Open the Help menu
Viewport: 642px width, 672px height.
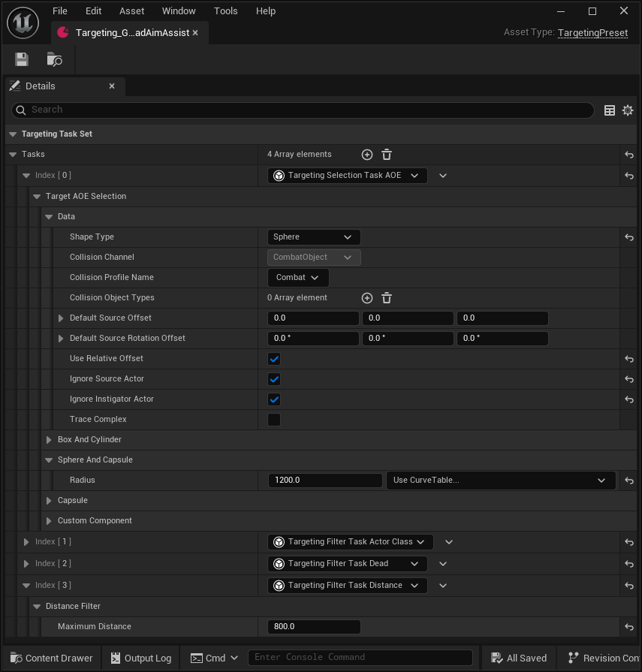[266, 11]
